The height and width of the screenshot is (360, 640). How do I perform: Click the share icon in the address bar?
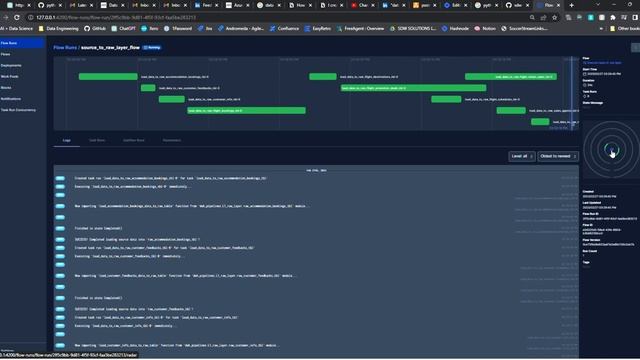pyautogui.click(x=543, y=18)
